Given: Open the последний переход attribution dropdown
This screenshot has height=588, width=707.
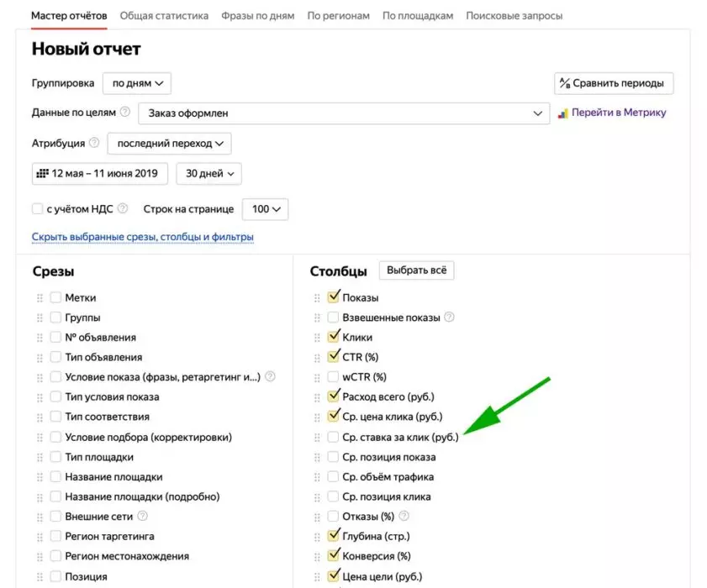Looking at the screenshot, I should 170,144.
